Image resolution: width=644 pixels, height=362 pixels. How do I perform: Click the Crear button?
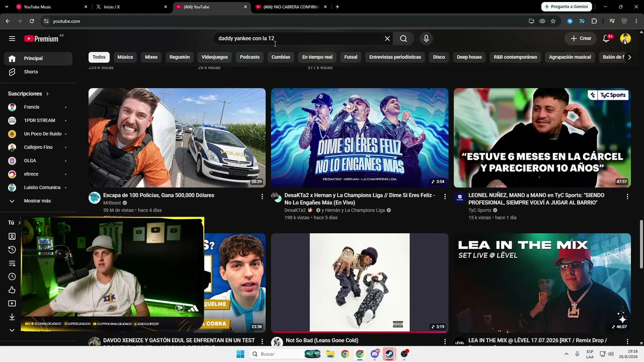581,39
